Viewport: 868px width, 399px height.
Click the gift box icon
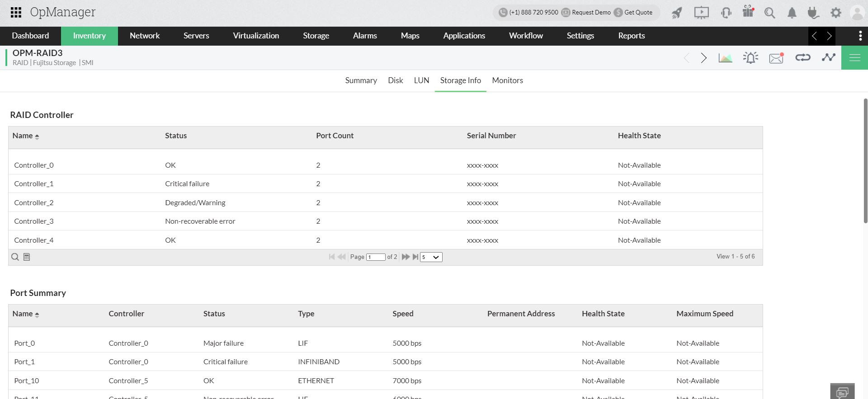[748, 12]
